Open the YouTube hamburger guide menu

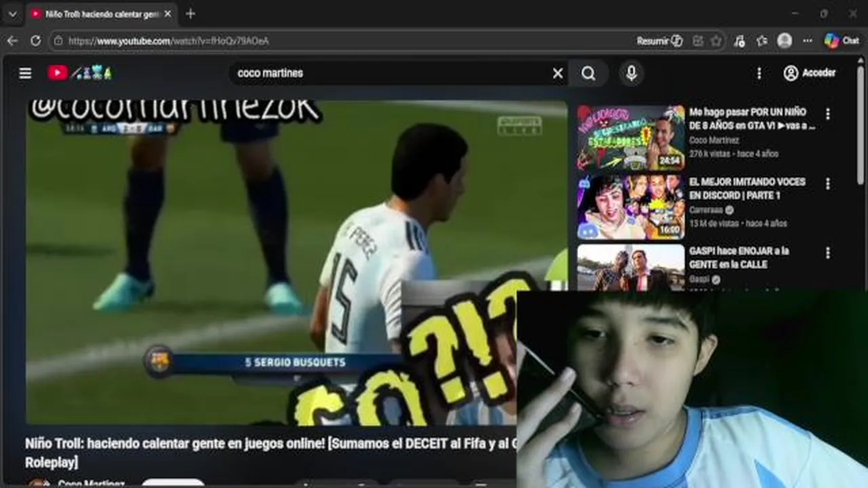coord(25,73)
